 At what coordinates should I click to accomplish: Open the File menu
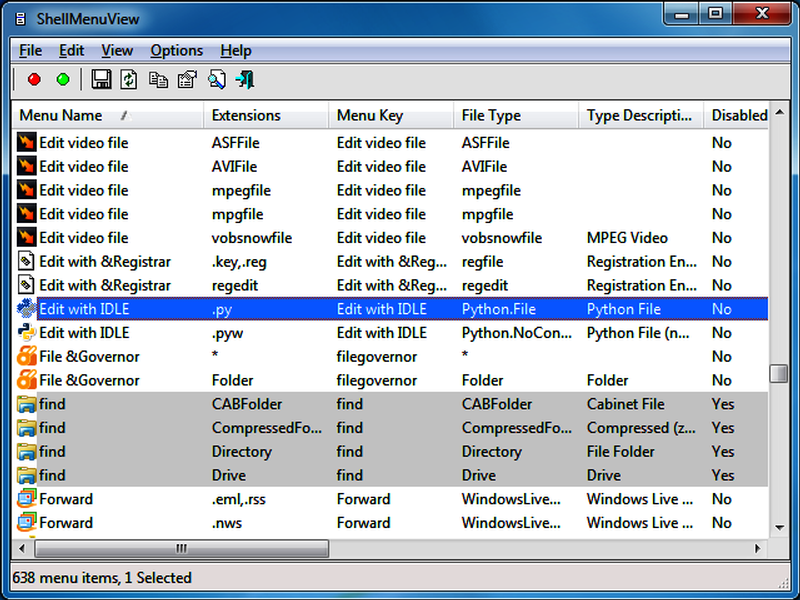pos(30,50)
